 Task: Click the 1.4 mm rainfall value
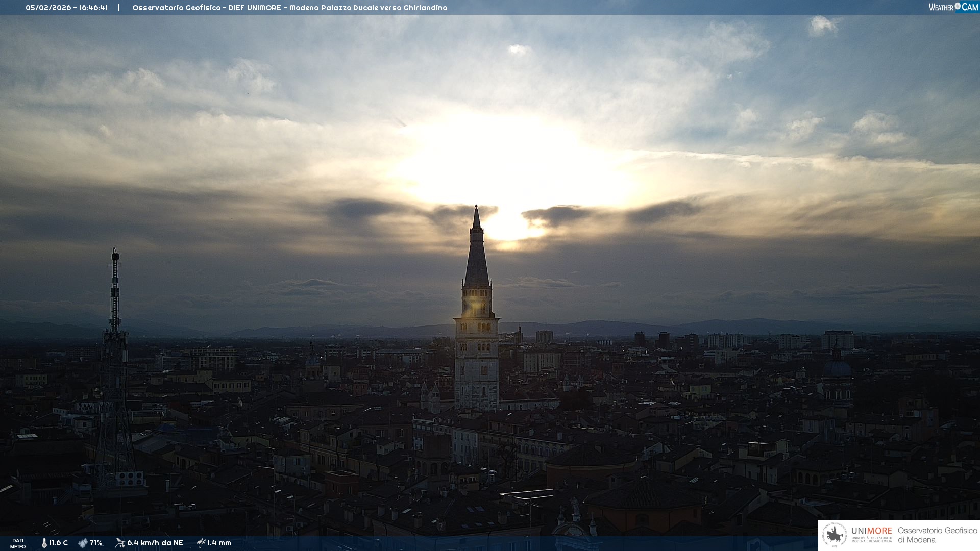[x=219, y=543]
